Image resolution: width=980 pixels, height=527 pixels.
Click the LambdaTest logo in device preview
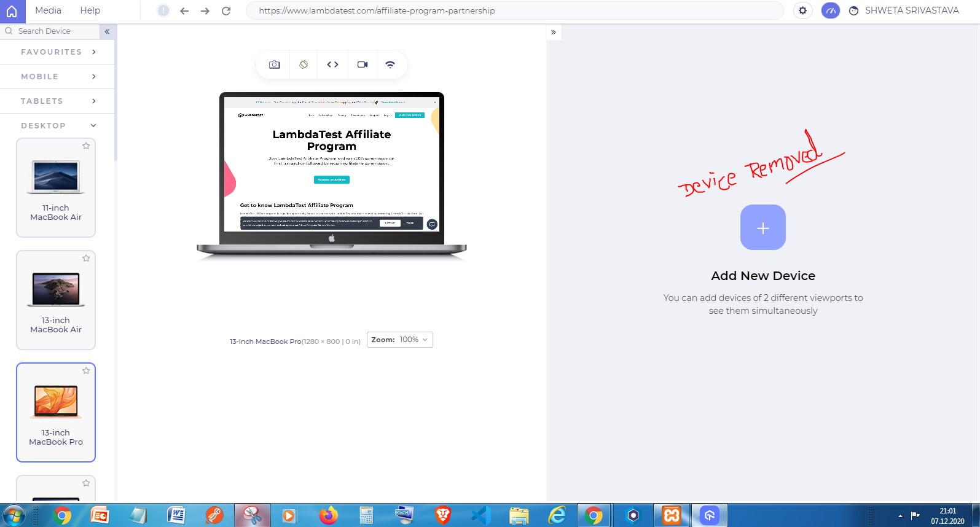coord(251,115)
